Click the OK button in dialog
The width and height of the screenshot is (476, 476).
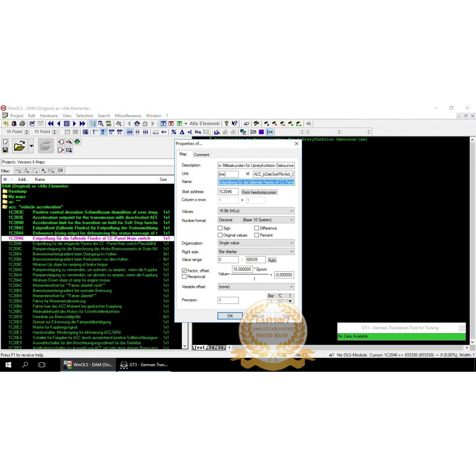point(230,316)
